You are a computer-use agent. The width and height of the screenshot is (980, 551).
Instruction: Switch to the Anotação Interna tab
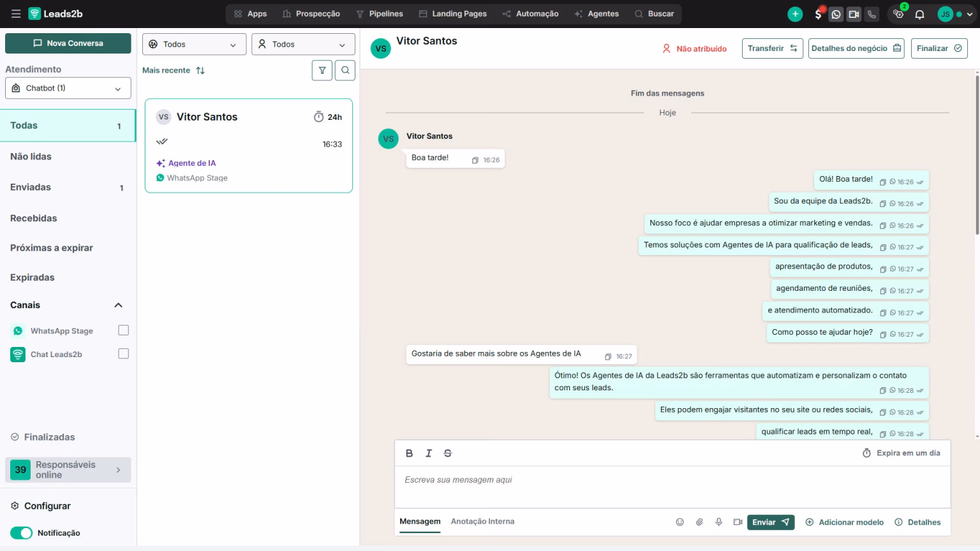(x=482, y=521)
